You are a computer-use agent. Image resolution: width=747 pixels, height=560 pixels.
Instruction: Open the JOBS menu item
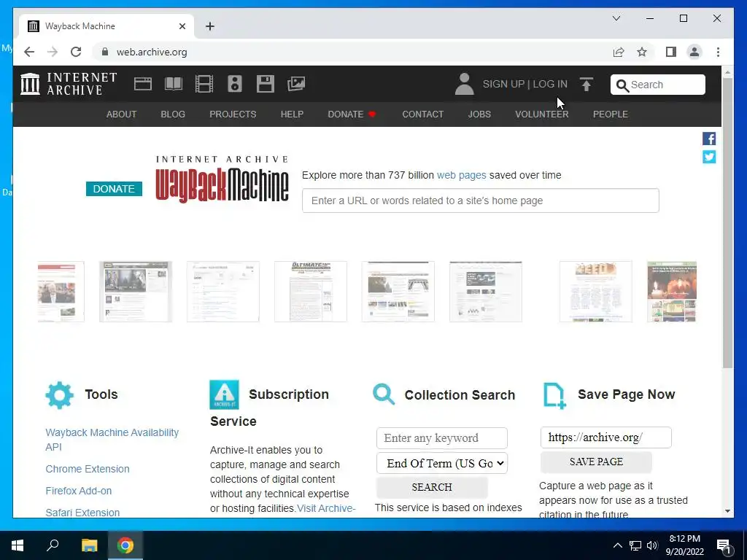479,114
